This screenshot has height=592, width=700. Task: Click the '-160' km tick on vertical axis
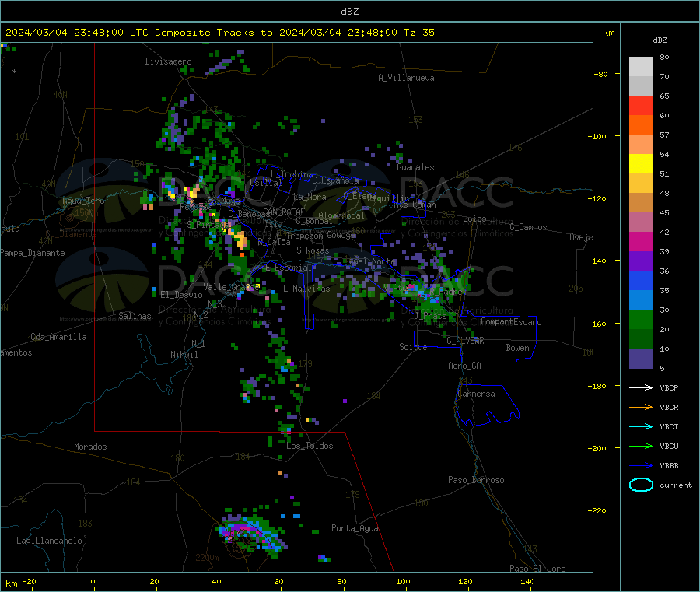(x=599, y=324)
